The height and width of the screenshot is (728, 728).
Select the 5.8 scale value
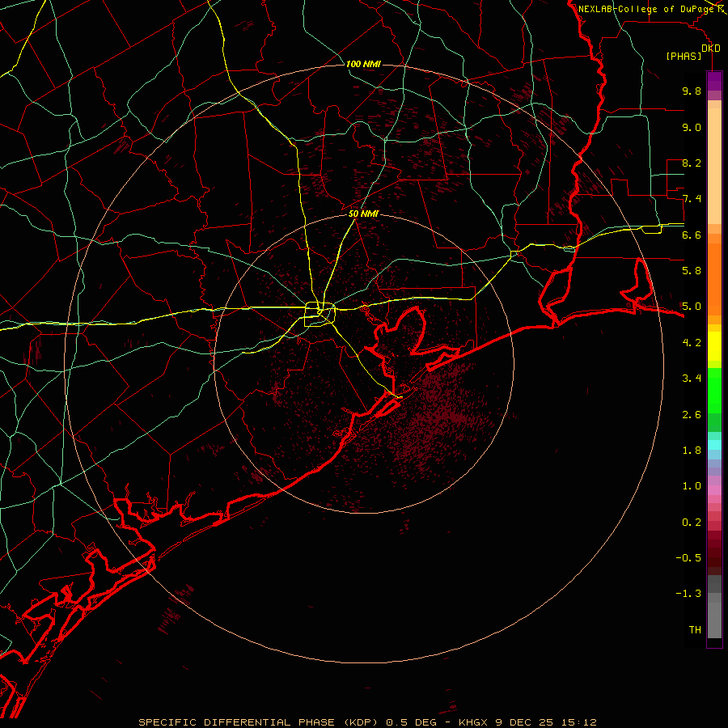tap(692, 271)
